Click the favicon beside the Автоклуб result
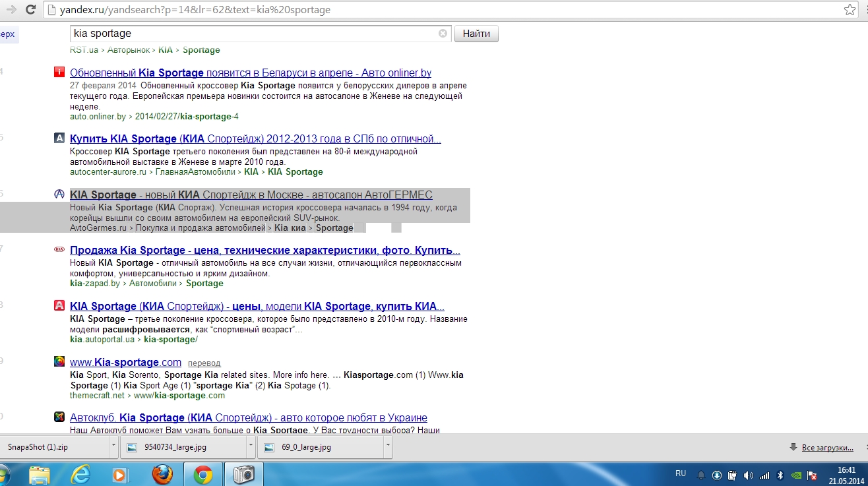Image resolution: width=868 pixels, height=486 pixels. 59,417
